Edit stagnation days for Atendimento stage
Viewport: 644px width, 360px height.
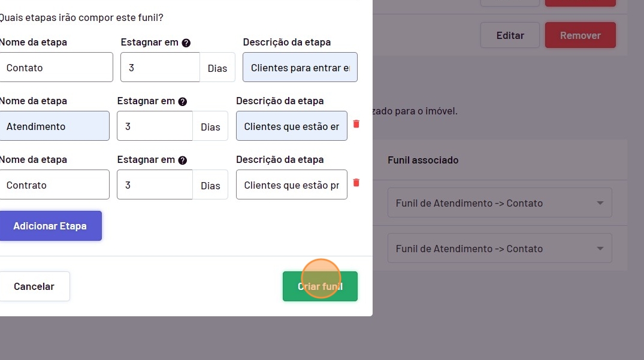click(155, 126)
